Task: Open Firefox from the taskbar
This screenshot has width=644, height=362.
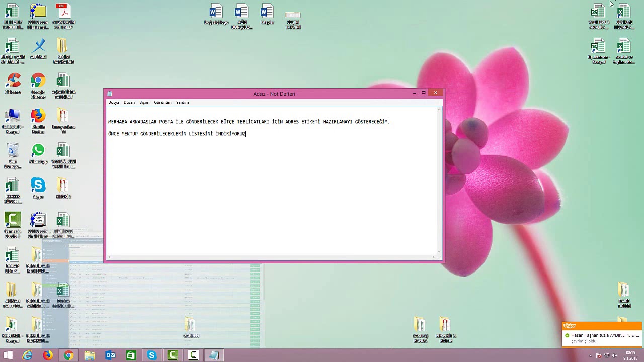Action: pos(48,355)
